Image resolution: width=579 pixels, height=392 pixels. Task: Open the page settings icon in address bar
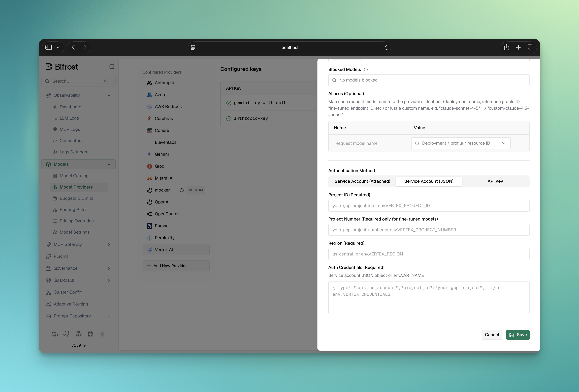(193, 48)
